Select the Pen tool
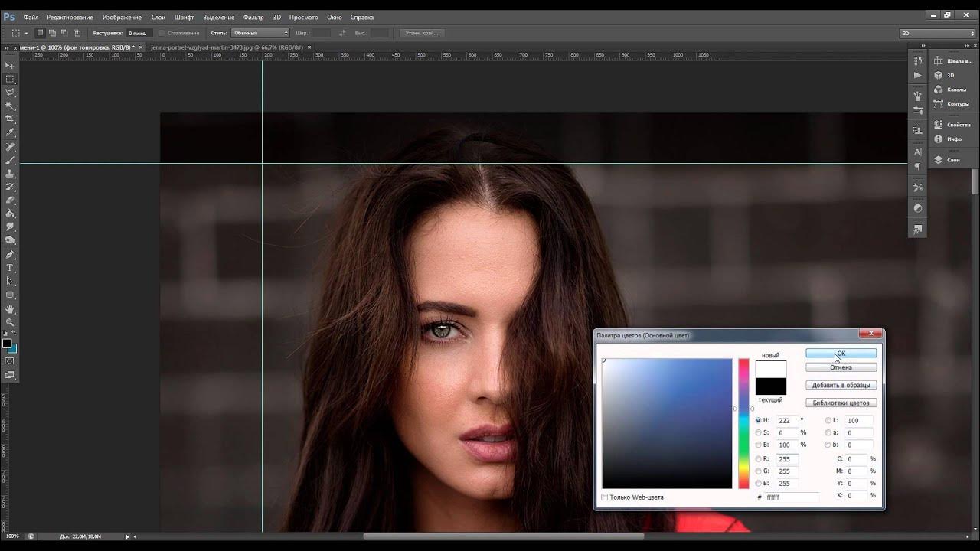The height and width of the screenshot is (551, 980). point(10,255)
